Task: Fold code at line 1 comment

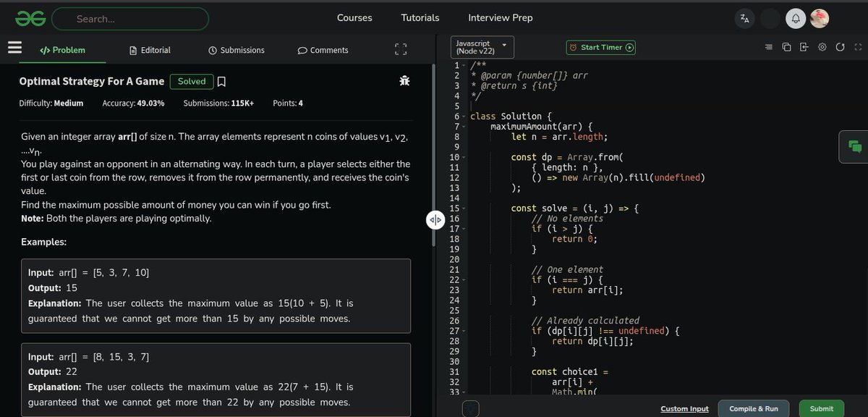Action: pos(464,65)
